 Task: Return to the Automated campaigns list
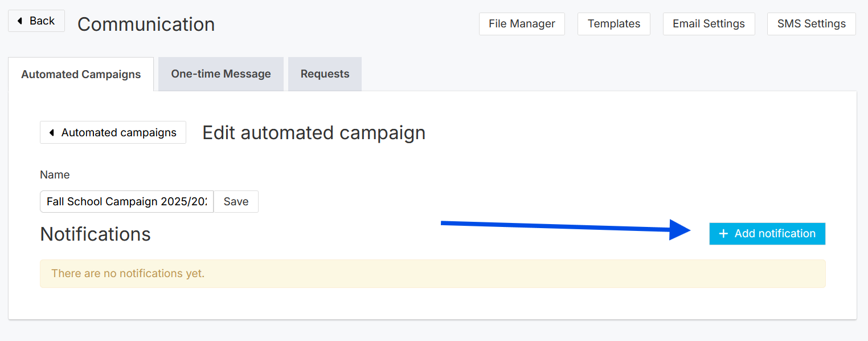(x=113, y=132)
